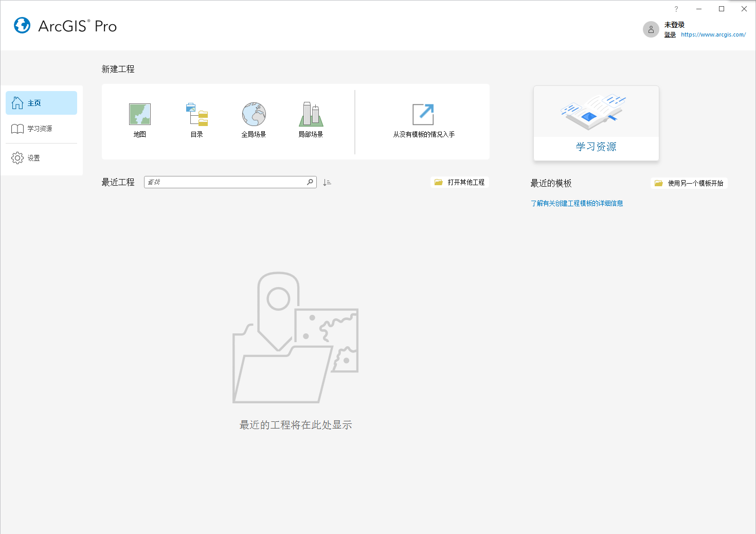
Task: Click the 登录 sign-in link
Action: point(671,34)
